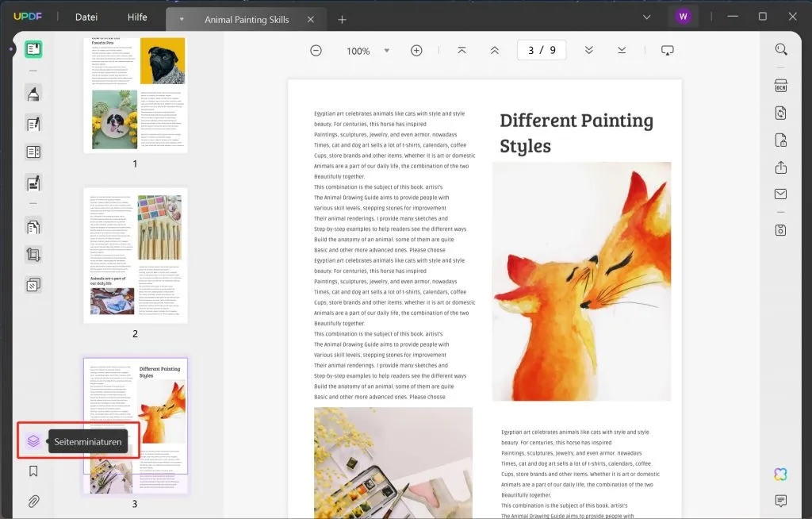Toggle the Seitenminiaturen panel
Screen dimensions: 812x519
(x=33, y=440)
